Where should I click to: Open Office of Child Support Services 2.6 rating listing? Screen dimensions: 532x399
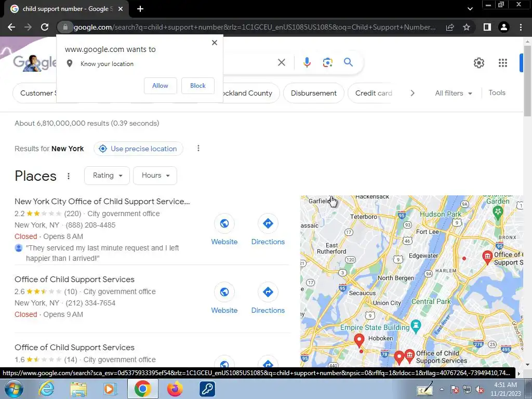[74, 279]
